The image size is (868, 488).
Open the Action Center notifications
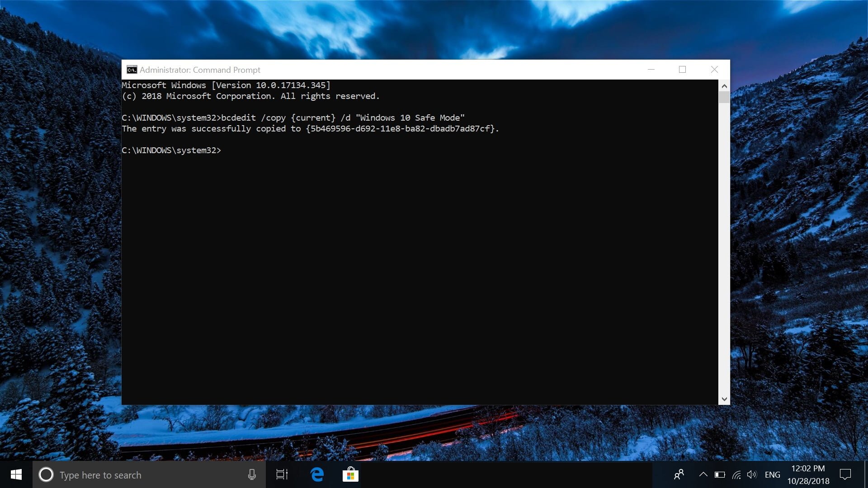[845, 474]
